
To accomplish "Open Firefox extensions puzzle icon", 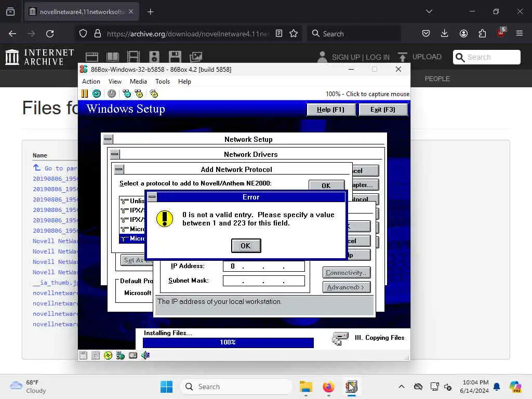I will coord(482,34).
